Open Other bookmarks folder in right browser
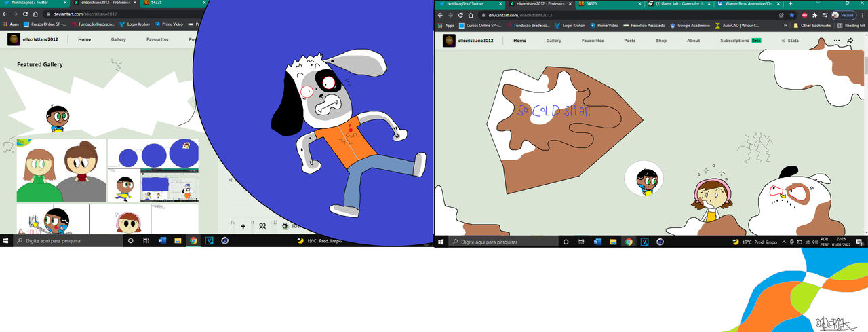The image size is (868, 332). click(812, 25)
